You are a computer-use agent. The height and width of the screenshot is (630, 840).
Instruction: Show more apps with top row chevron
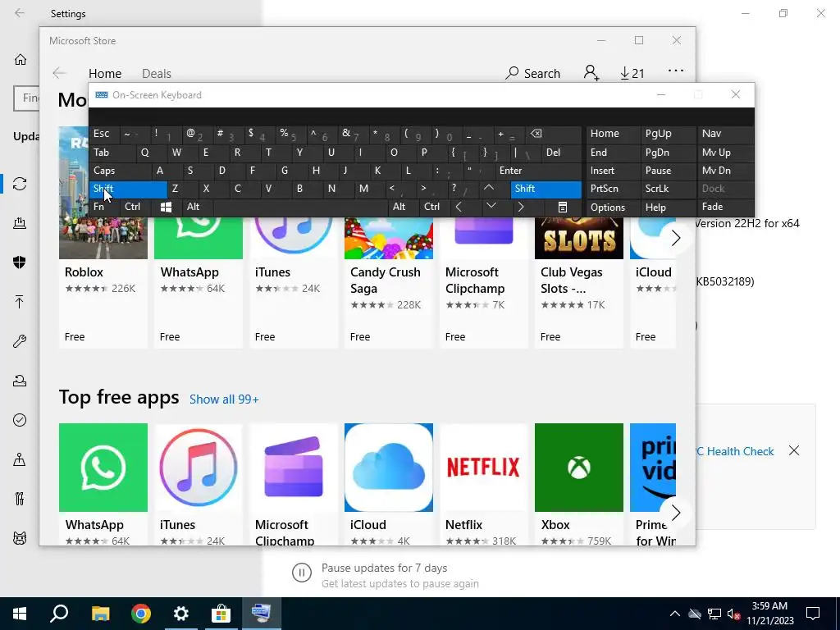676,239
